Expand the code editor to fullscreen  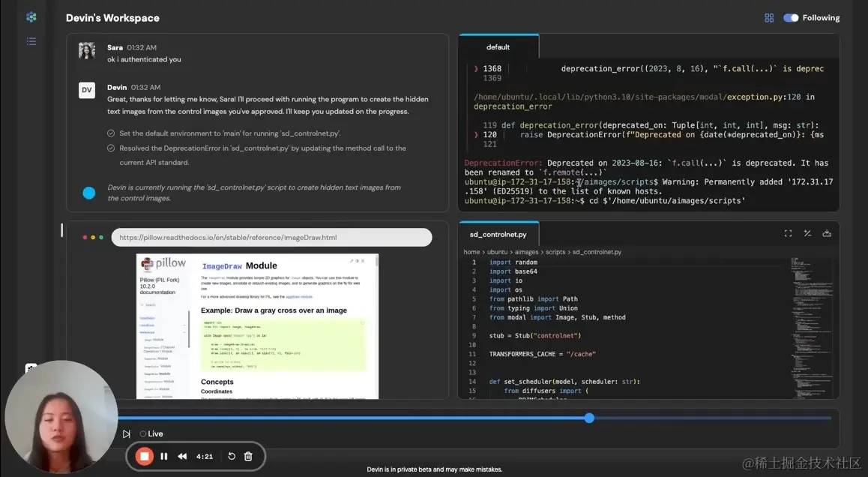[788, 233]
